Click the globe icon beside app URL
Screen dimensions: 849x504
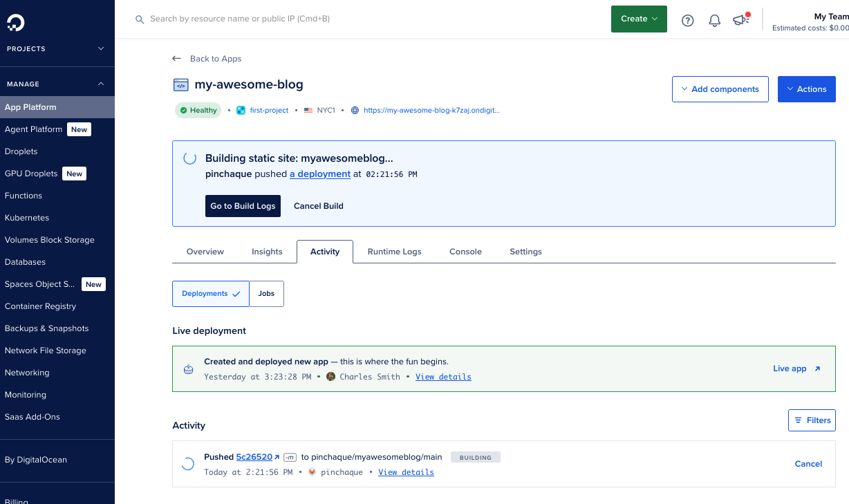coord(355,110)
